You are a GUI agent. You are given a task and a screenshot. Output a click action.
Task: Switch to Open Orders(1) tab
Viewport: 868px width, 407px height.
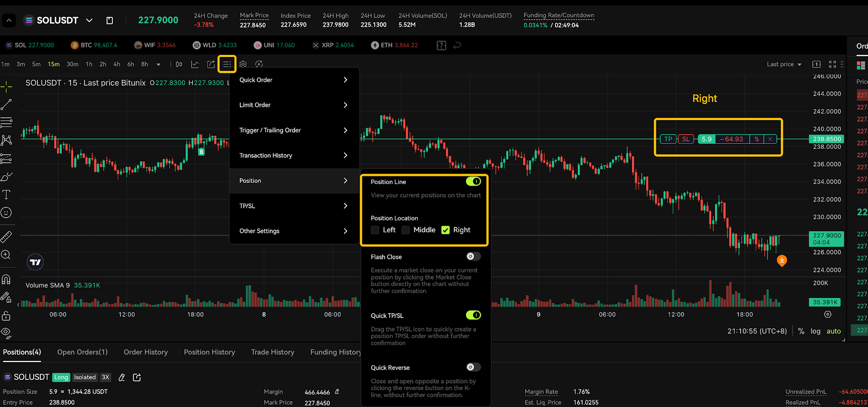pos(82,352)
